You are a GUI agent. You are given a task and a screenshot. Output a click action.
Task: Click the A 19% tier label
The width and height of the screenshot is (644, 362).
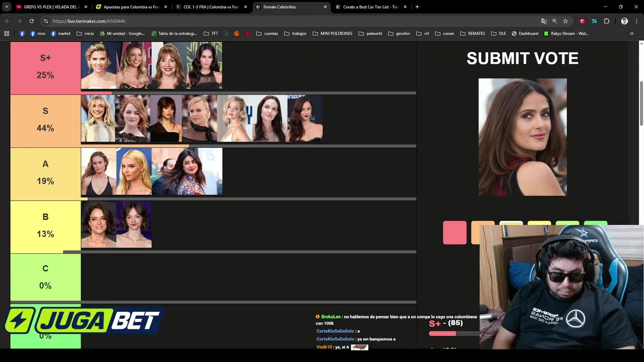pyautogui.click(x=45, y=173)
